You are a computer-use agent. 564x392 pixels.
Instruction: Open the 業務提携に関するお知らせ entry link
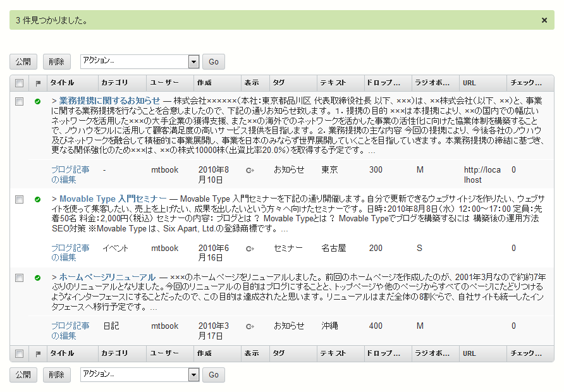(109, 101)
